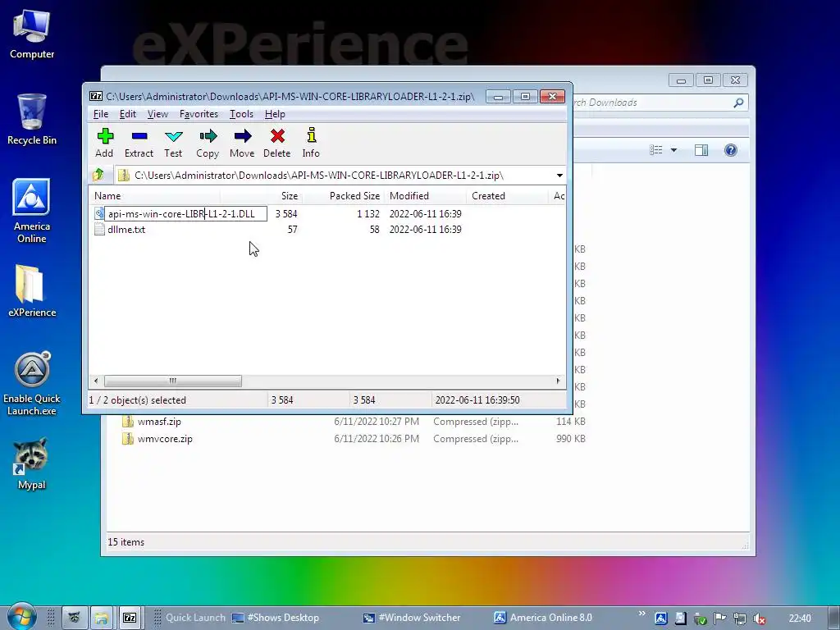Click the Window Switcher quick launch item
Viewport: 840px width, 630px height.
pos(412,618)
